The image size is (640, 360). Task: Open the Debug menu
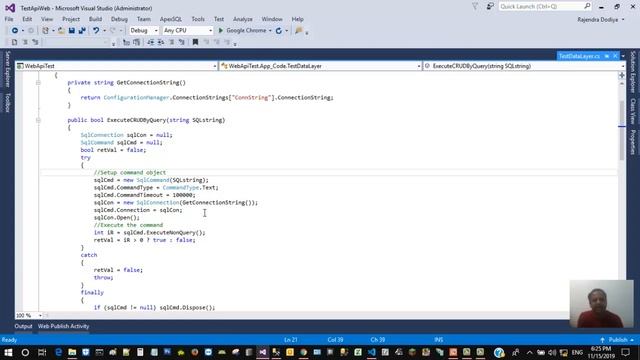pos(119,19)
